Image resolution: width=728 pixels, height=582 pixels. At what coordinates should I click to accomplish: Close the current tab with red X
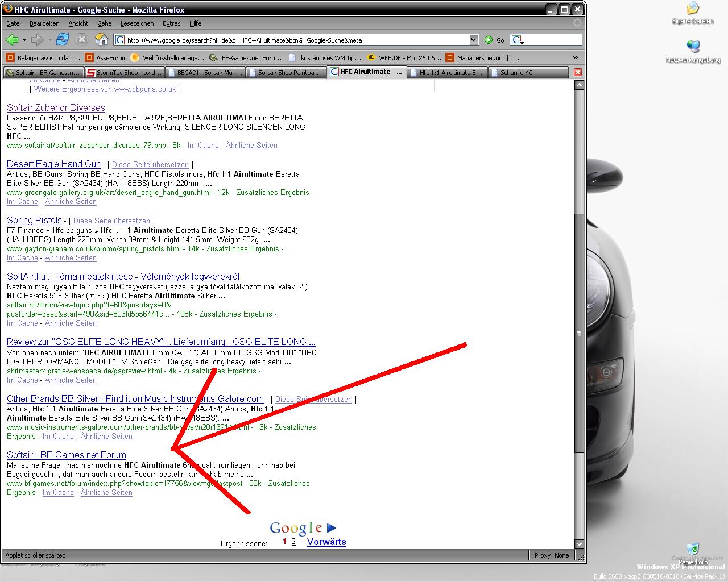point(577,72)
